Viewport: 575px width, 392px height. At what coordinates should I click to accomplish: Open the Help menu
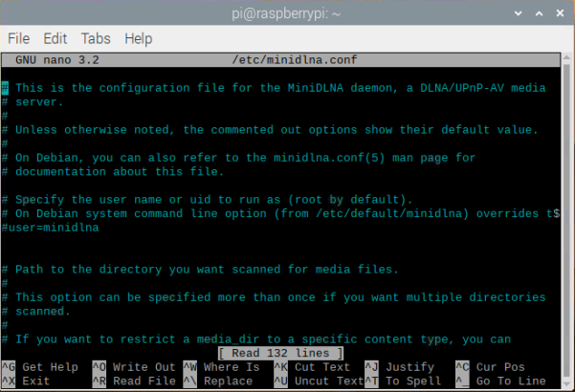[139, 39]
